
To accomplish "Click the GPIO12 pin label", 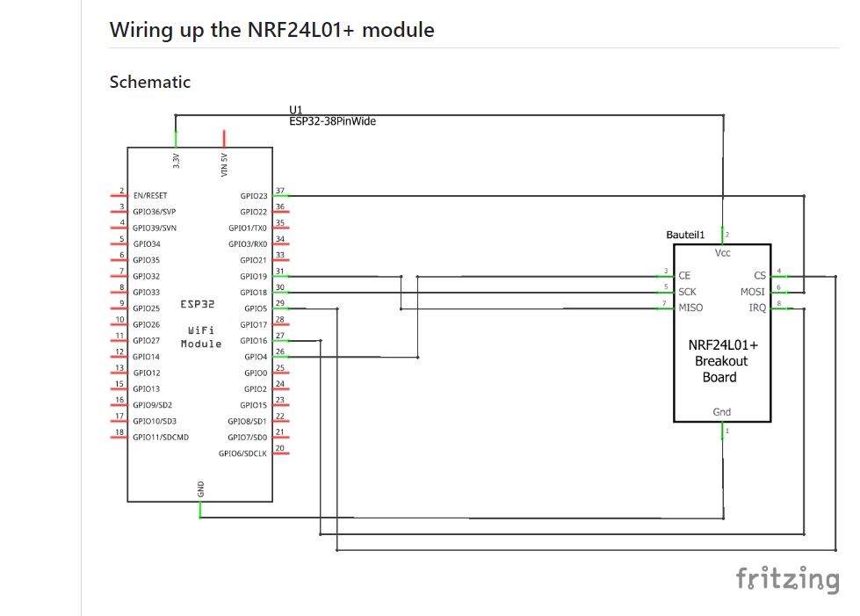I will [147, 373].
